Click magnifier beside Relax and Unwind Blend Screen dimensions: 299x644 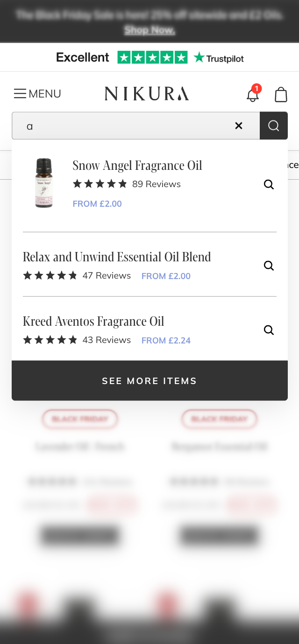(269, 266)
